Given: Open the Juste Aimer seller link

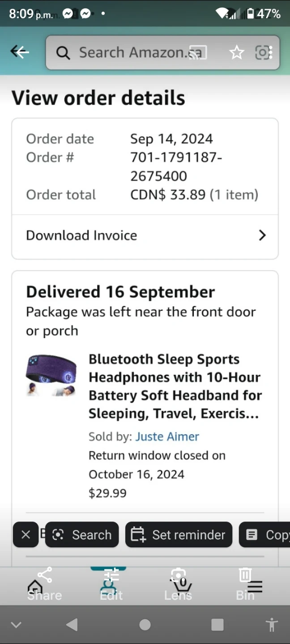Looking at the screenshot, I should coord(167,436).
